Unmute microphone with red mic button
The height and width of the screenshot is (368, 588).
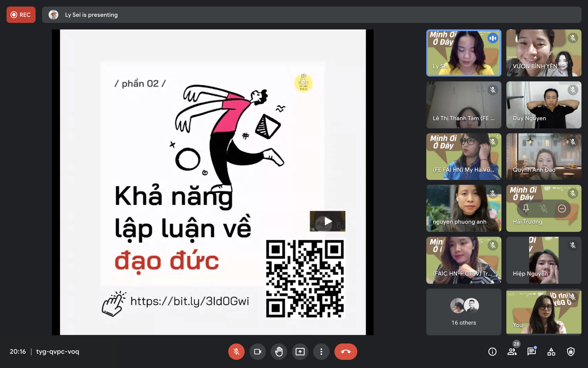point(236,351)
